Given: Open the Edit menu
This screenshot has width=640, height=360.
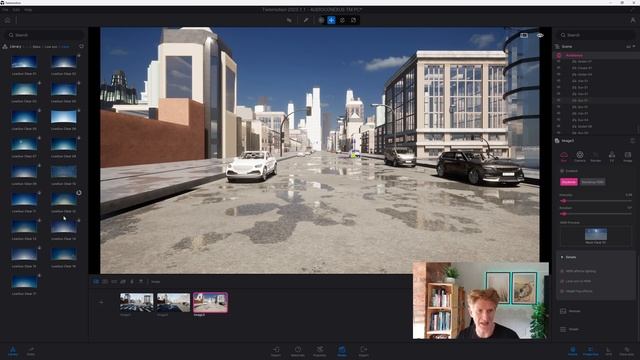Looking at the screenshot, I should coord(16,9).
